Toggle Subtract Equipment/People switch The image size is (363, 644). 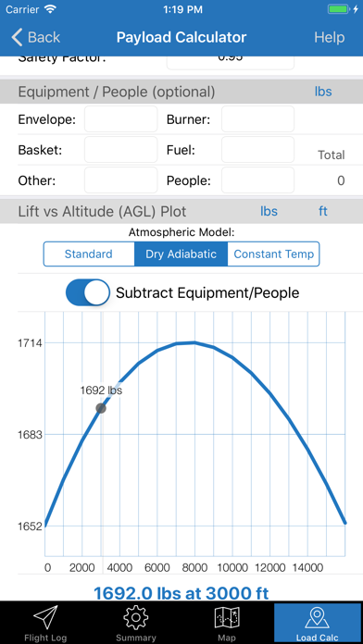point(88,292)
